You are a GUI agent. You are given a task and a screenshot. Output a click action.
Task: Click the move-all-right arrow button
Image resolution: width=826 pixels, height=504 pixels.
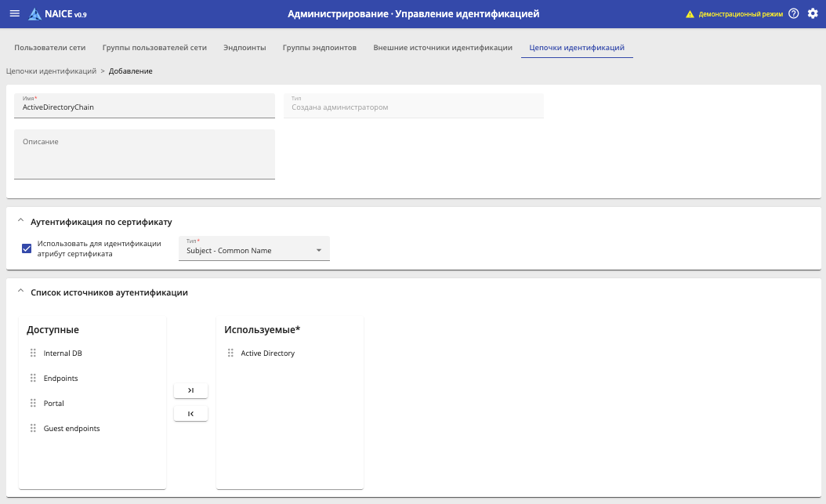click(x=190, y=390)
